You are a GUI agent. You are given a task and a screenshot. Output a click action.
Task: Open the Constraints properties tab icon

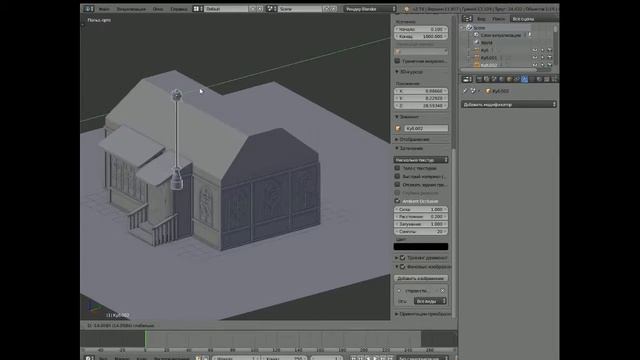(516, 79)
